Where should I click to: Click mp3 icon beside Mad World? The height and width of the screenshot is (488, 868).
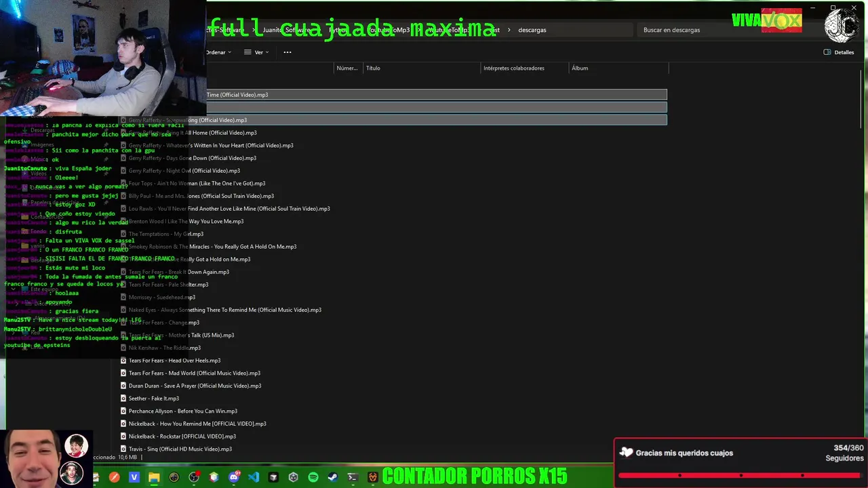click(x=123, y=373)
